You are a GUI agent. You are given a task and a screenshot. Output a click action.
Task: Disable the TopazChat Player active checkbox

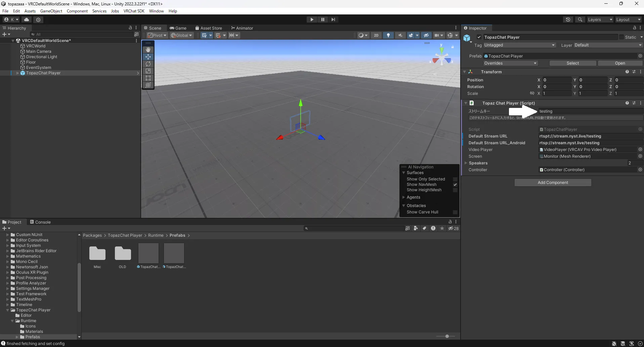tap(479, 37)
